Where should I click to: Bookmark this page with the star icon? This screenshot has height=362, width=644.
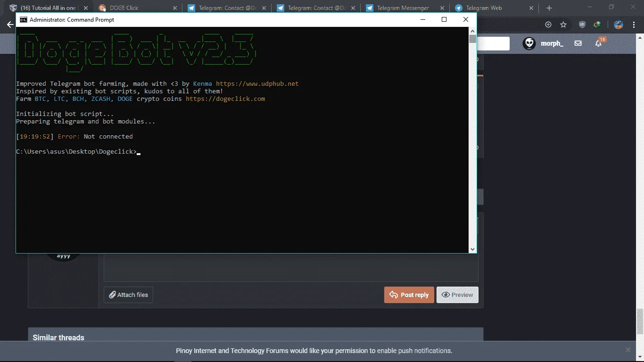(x=563, y=25)
